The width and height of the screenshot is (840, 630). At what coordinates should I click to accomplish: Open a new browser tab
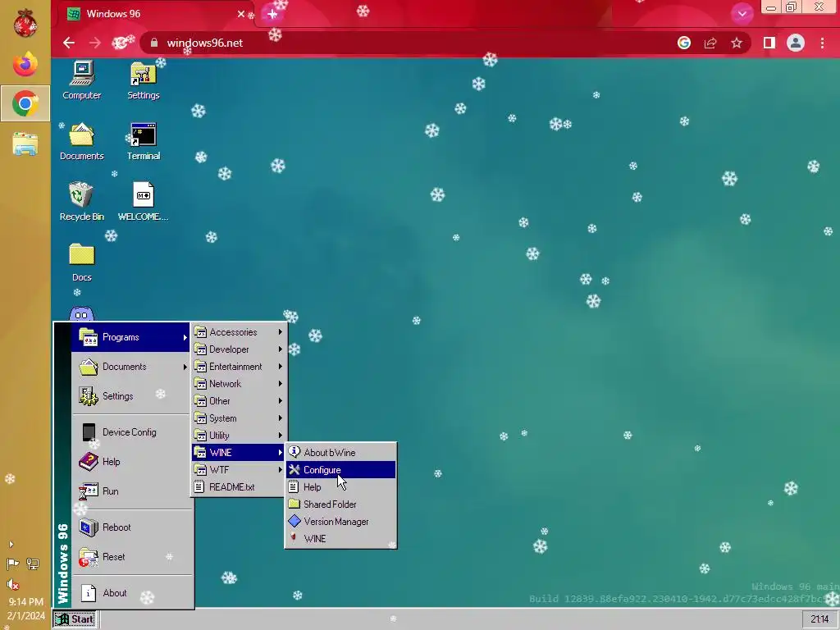(272, 14)
